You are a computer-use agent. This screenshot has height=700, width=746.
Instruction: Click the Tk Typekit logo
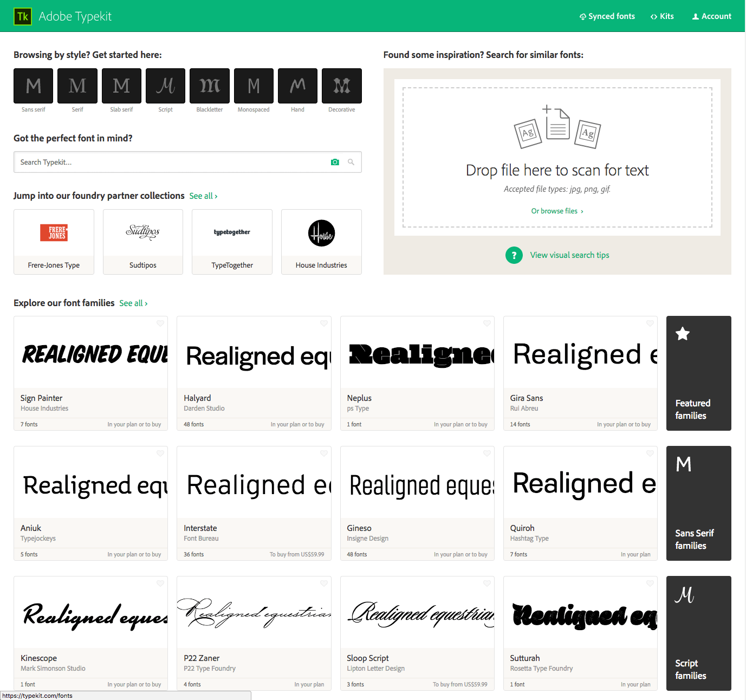[x=23, y=16]
